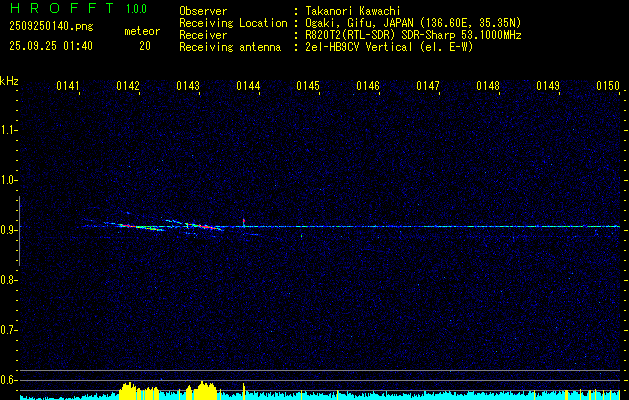This screenshot has height=400, width=629.
Task: Click time marker 0148
Action: tap(488, 86)
